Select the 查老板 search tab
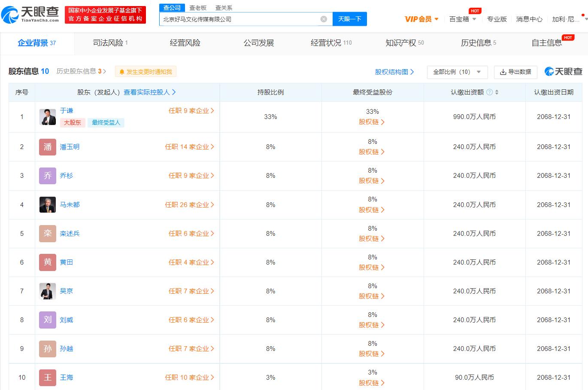This screenshot has width=588, height=390. tap(198, 8)
